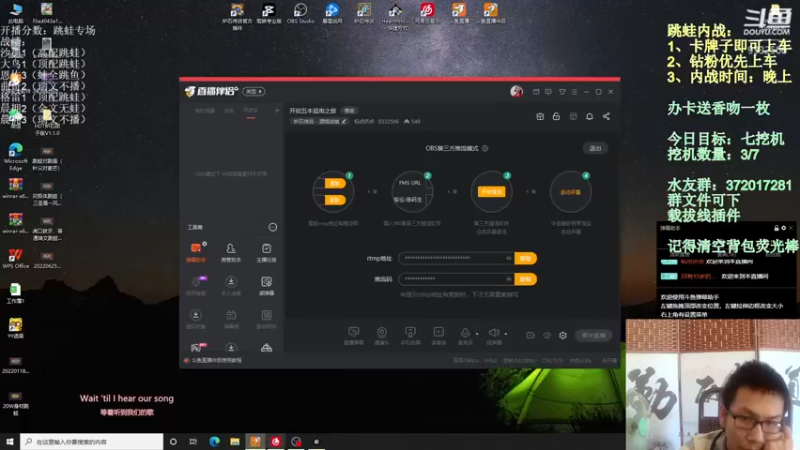
Task: Click the recording icon beside the eye icon
Action: [531, 335]
